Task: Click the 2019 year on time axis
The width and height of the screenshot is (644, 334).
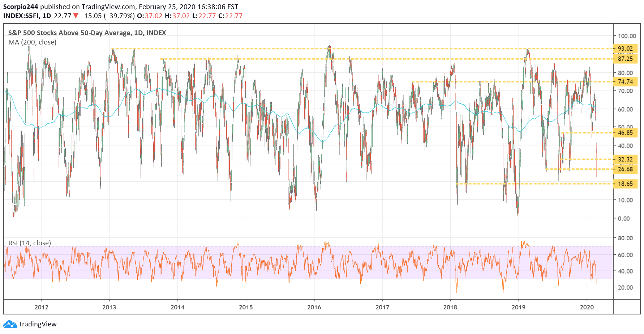Action: (519, 307)
